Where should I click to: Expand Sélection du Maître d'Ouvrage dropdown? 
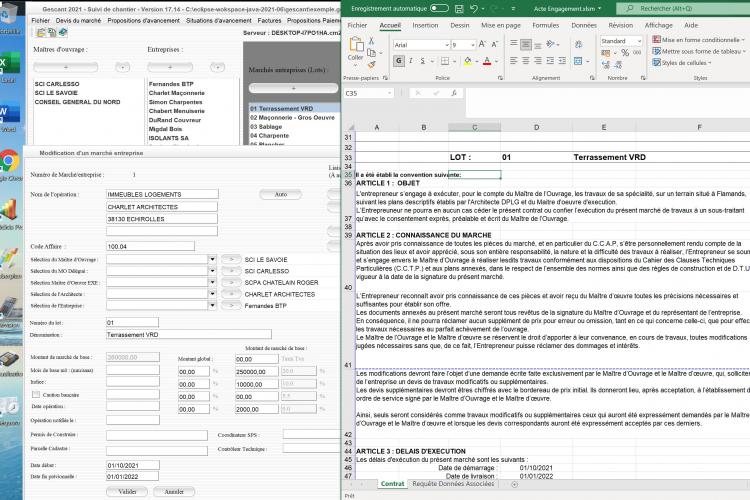[x=212, y=259]
